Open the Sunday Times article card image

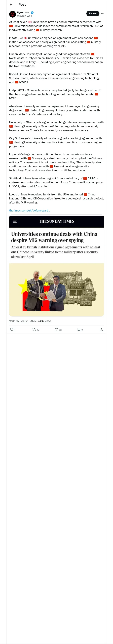coord(57,290)
